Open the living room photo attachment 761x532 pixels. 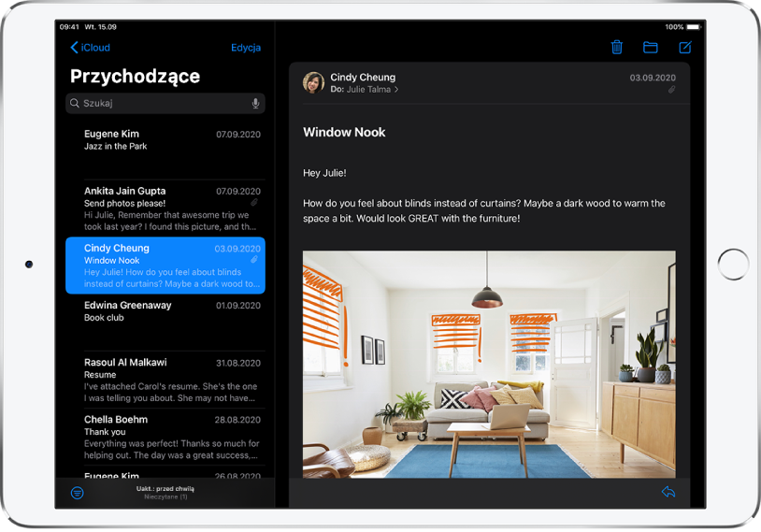coord(489,364)
